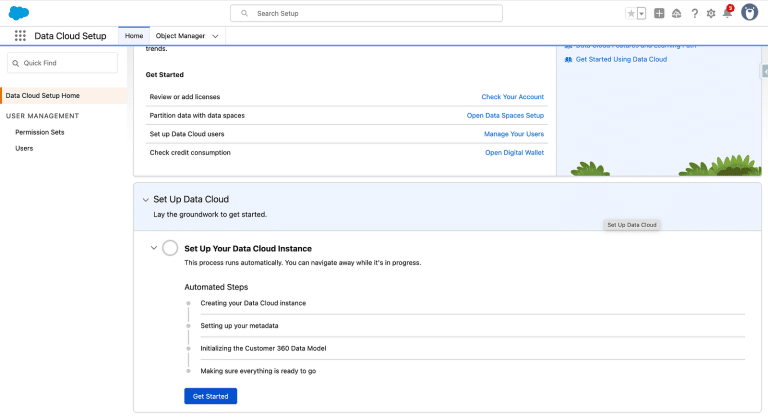View notifications bell icon

coord(728,12)
